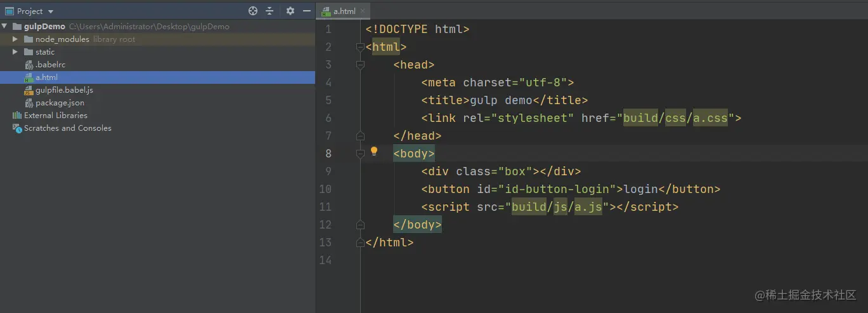
Task: Fold the body tag on line 8
Action: click(360, 154)
